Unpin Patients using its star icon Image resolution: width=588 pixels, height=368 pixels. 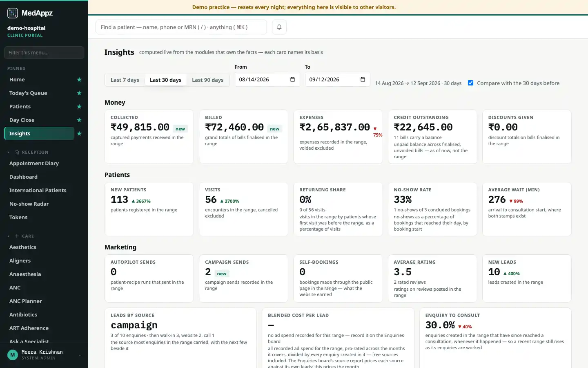[79, 106]
